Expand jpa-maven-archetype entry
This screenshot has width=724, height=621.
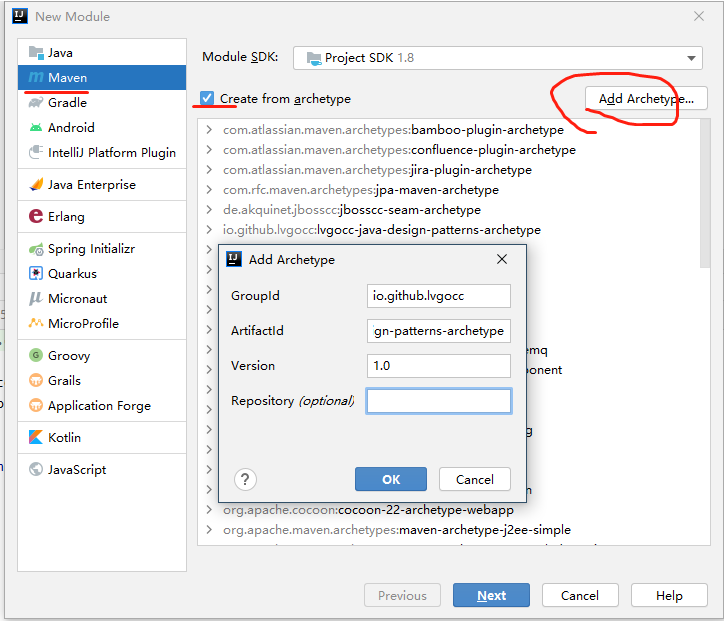209,189
